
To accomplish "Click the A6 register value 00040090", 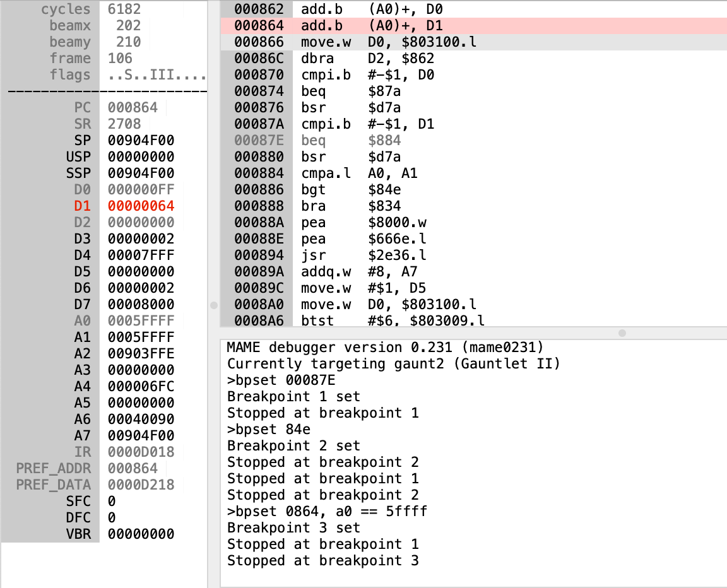I will 141,420.
